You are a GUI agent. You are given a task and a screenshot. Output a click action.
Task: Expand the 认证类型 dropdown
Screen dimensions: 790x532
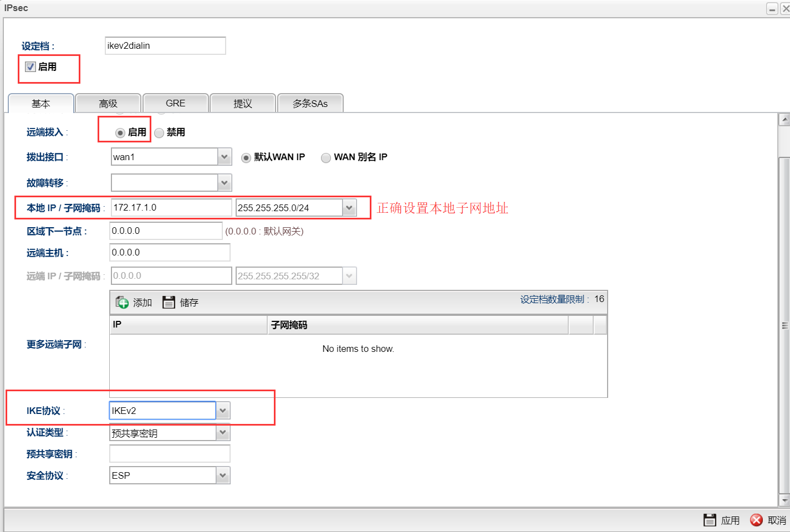coord(223,432)
